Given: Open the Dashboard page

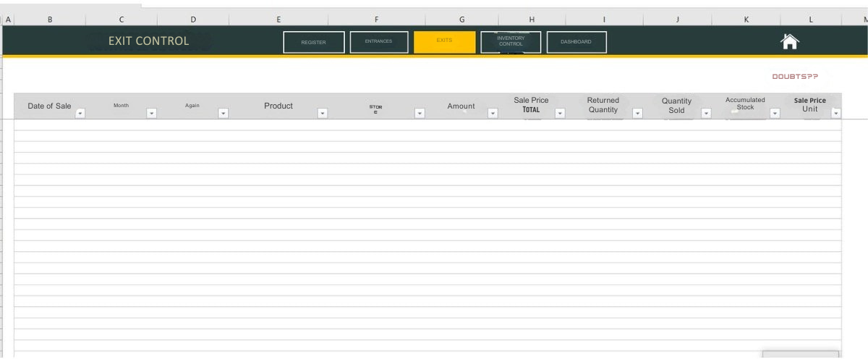Looking at the screenshot, I should coord(576,42).
